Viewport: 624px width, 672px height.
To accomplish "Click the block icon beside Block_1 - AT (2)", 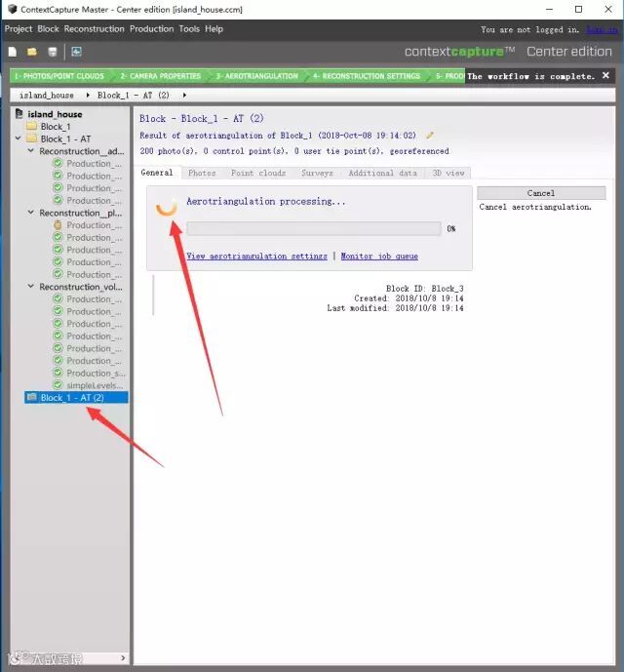I will (31, 397).
